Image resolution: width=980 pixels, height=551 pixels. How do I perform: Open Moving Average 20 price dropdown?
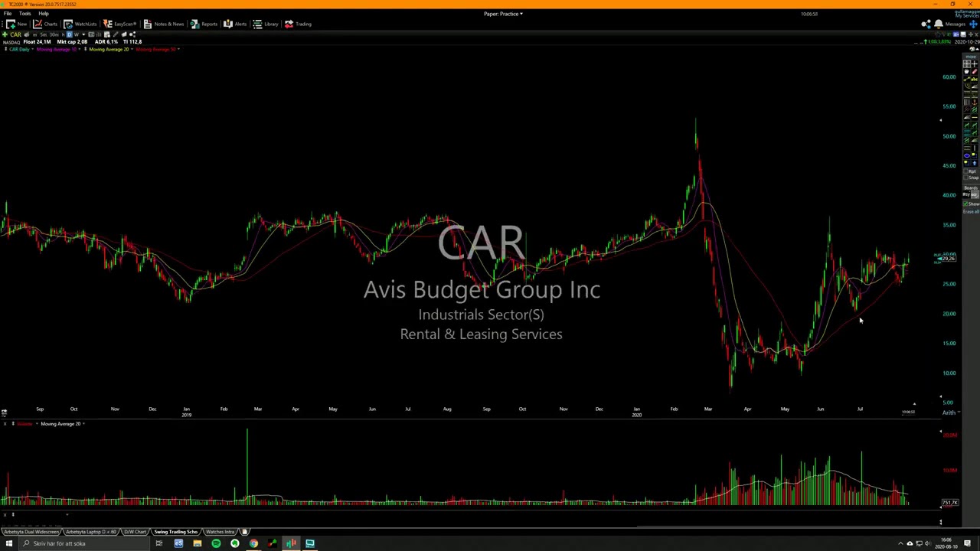132,50
